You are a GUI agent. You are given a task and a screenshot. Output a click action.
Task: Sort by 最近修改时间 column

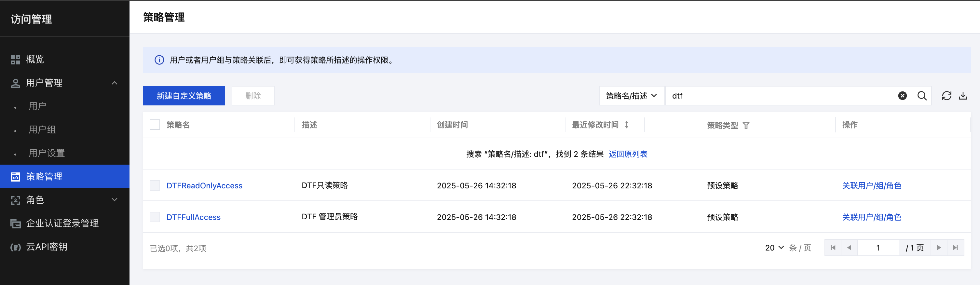[627, 125]
